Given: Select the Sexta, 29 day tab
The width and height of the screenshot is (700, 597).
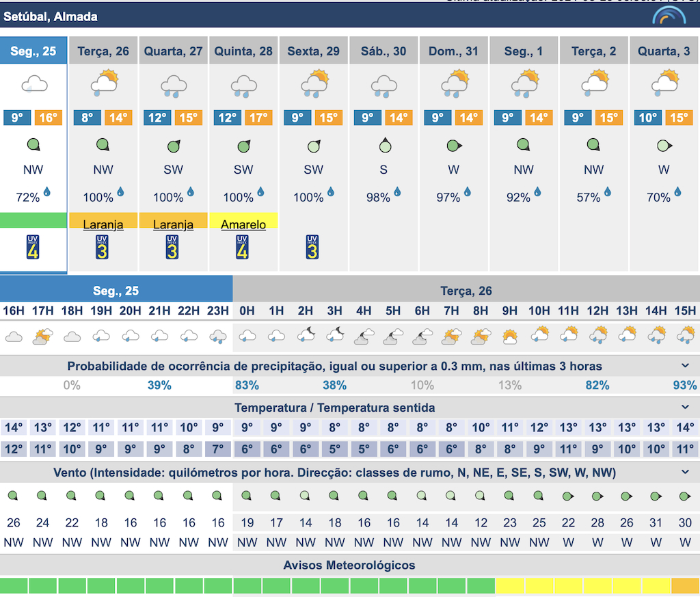Looking at the screenshot, I should click(313, 51).
